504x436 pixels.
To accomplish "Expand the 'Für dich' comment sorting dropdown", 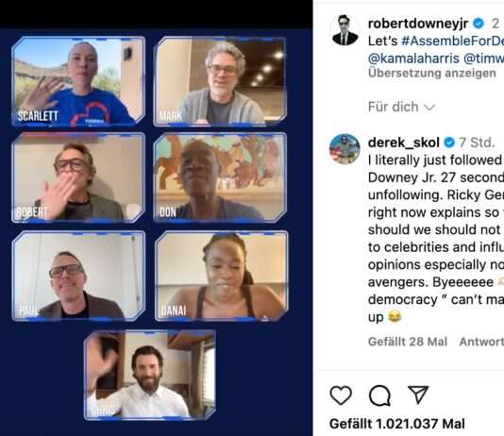I will click(x=401, y=107).
